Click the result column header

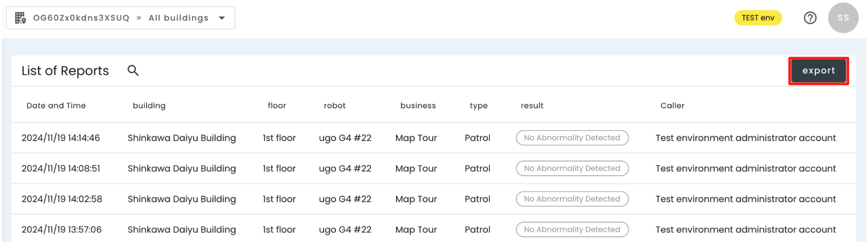click(x=532, y=105)
